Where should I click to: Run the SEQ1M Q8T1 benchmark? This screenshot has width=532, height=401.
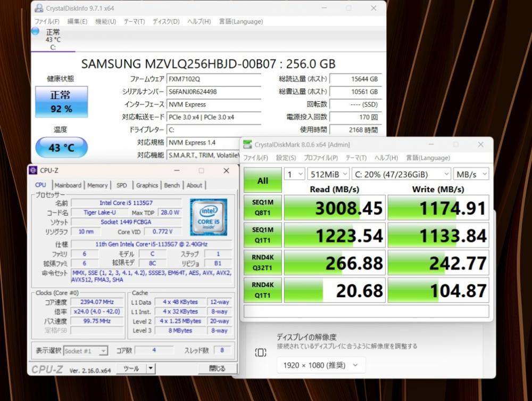click(x=263, y=208)
